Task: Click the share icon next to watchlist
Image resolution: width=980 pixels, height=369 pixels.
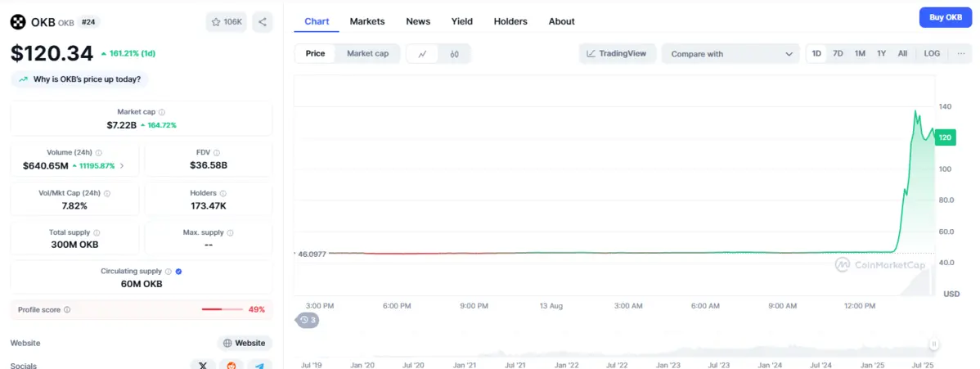Action: pyautogui.click(x=262, y=22)
